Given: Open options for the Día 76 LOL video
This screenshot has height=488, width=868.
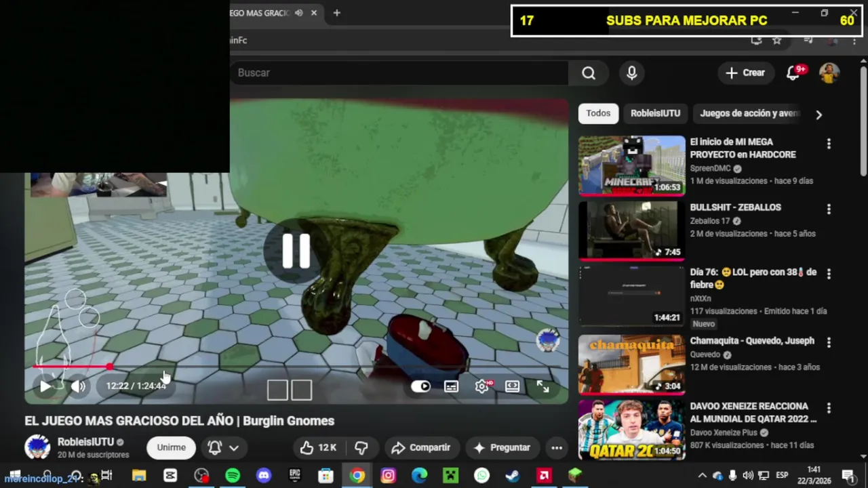Looking at the screenshot, I should [x=829, y=274].
